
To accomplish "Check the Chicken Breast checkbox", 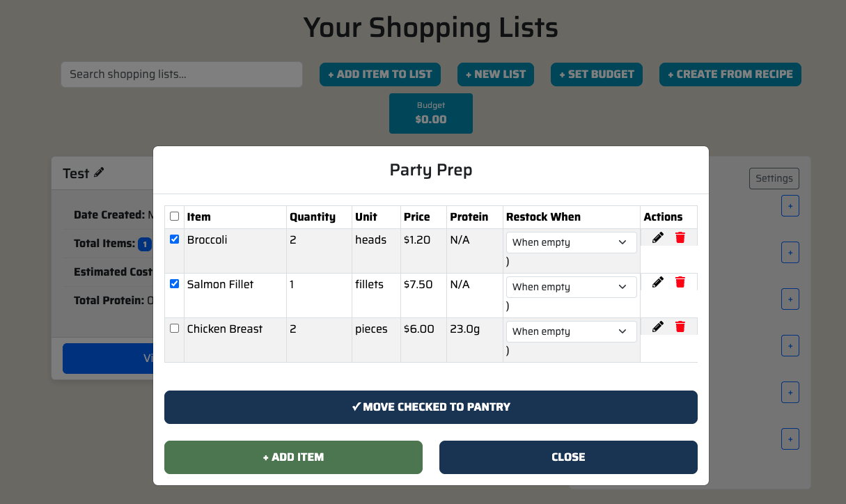I will (174, 328).
